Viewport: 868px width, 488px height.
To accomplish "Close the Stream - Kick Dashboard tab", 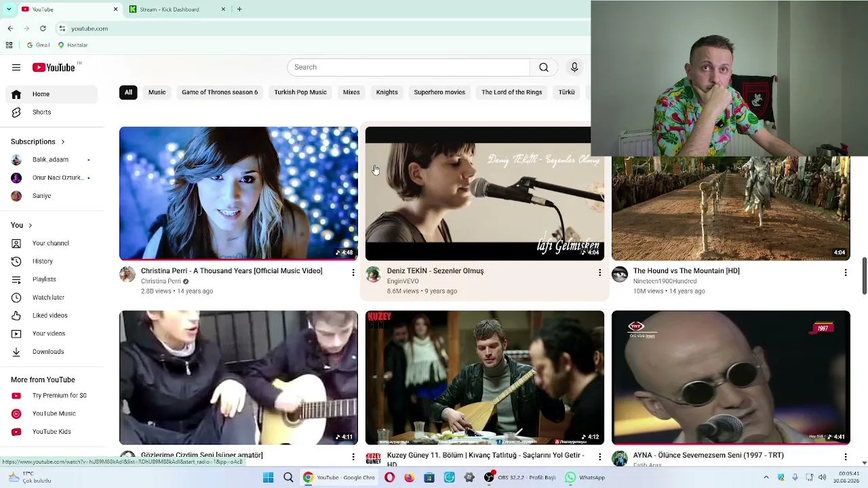I will point(223,9).
